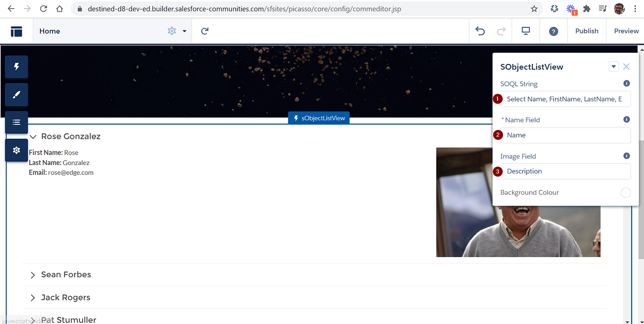Show Image Field info tooltip
This screenshot has width=644, height=324.
(626, 156)
